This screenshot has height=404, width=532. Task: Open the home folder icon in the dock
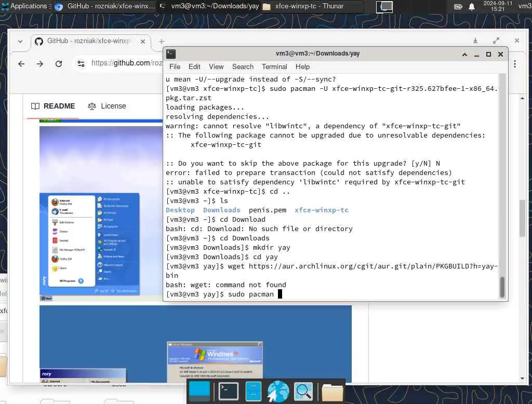332,392
